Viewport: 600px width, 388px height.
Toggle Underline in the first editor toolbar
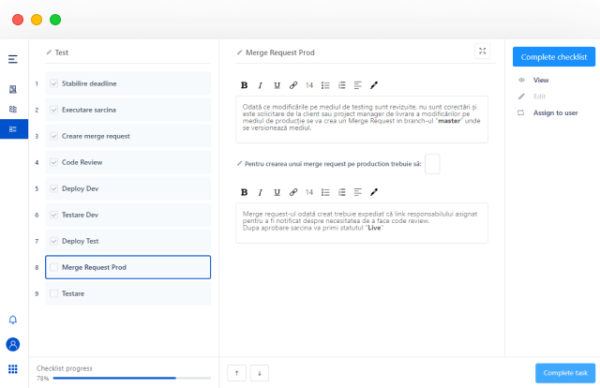[277, 85]
